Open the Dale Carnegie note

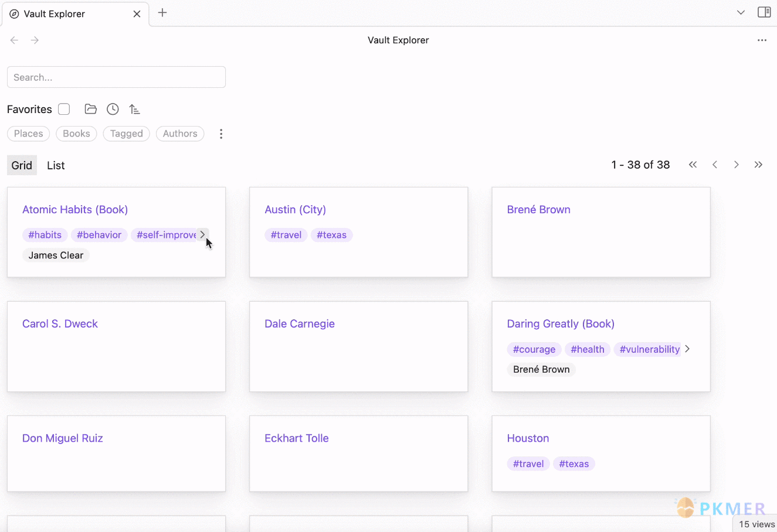[300, 323]
